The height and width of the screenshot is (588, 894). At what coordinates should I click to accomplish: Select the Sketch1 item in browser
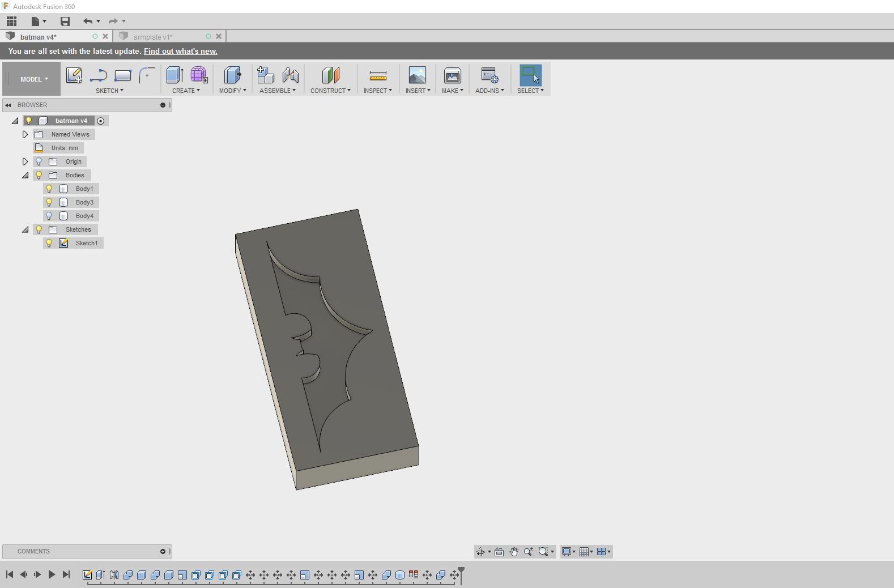click(87, 243)
